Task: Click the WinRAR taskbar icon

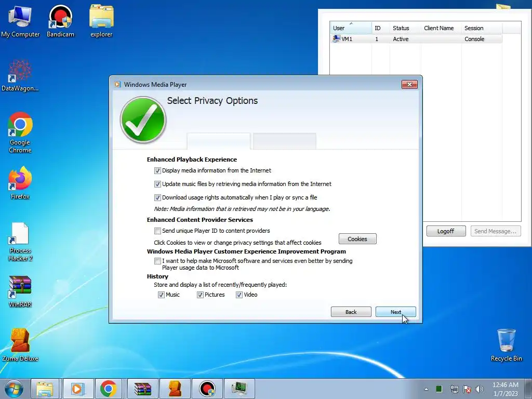Action: [142, 389]
